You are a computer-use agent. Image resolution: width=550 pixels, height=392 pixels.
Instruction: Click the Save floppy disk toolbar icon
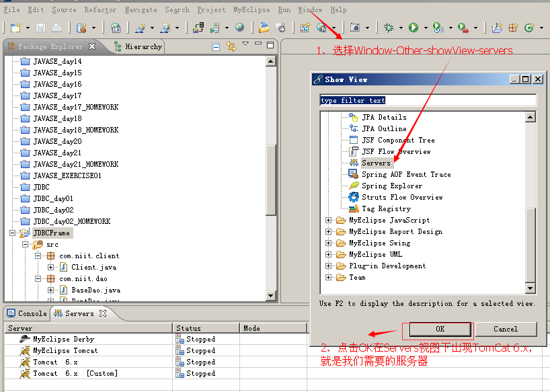[41, 28]
